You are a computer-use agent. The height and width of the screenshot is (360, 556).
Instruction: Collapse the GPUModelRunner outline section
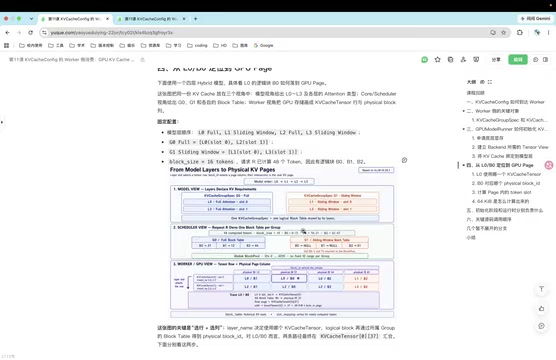pyautogui.click(x=464, y=129)
